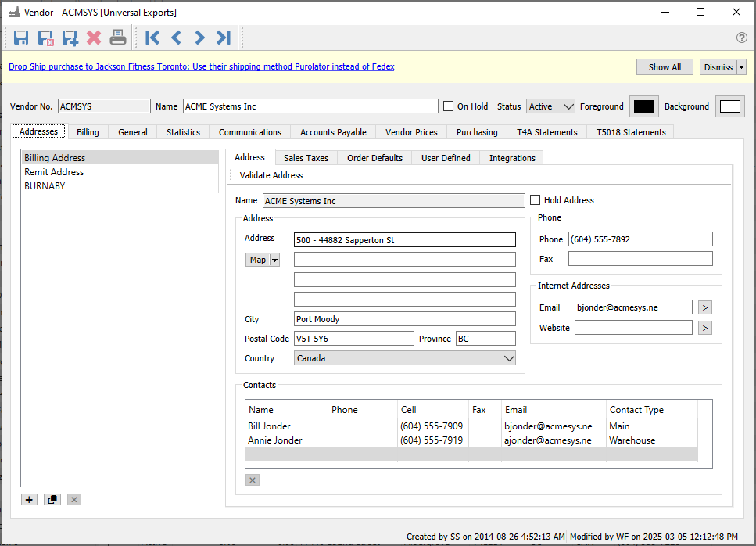756x546 pixels.
Task: Jump to the last vendor record
Action: pyautogui.click(x=224, y=37)
